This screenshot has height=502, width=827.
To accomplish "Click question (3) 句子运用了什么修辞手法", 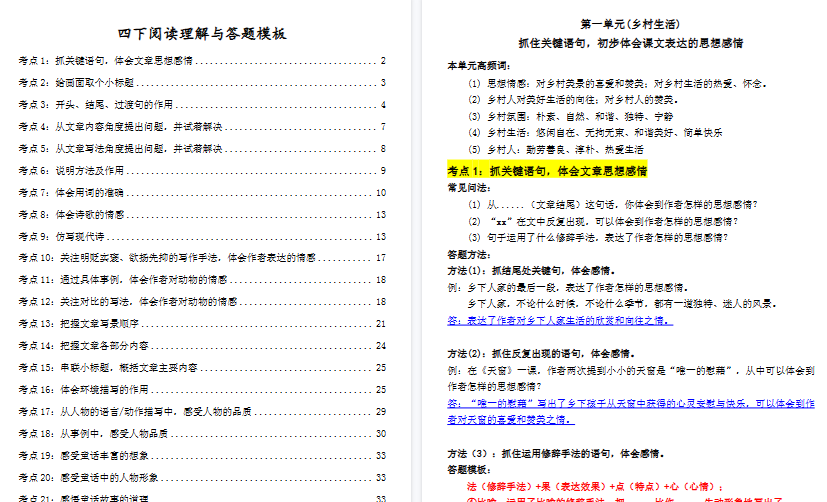I will coord(598,238).
